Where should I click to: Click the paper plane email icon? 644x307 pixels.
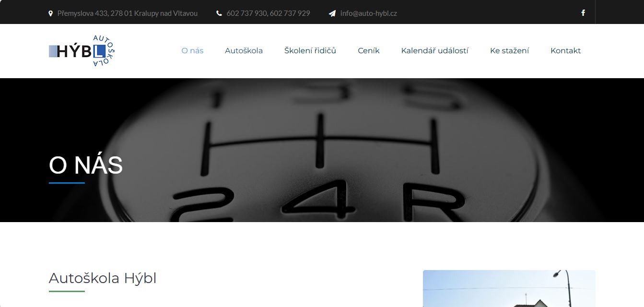point(332,13)
